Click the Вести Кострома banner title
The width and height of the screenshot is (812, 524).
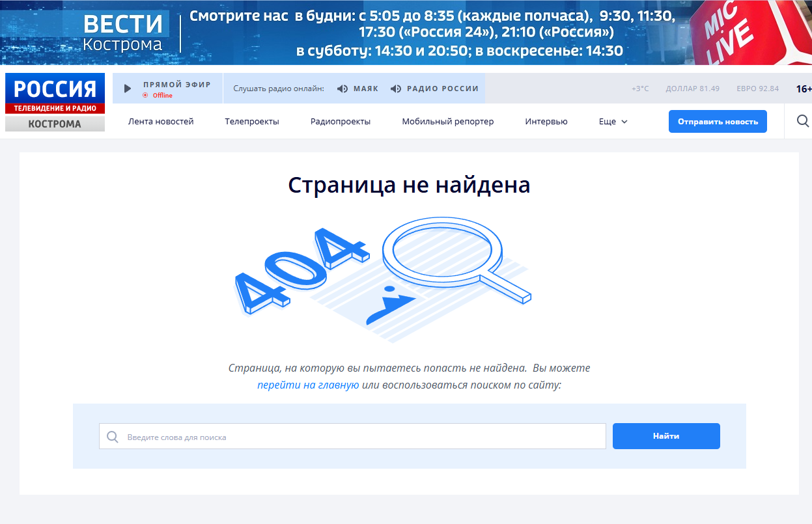click(123, 33)
